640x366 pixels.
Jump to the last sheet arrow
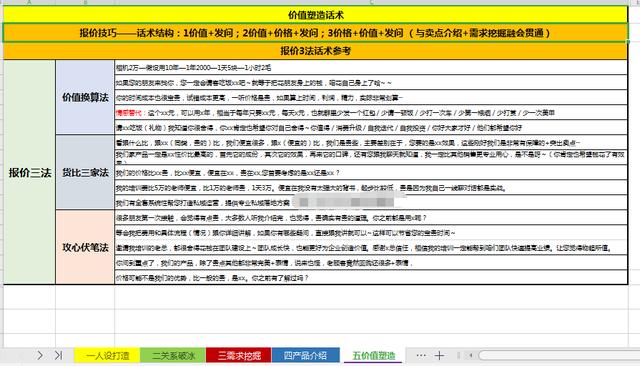pos(58,355)
